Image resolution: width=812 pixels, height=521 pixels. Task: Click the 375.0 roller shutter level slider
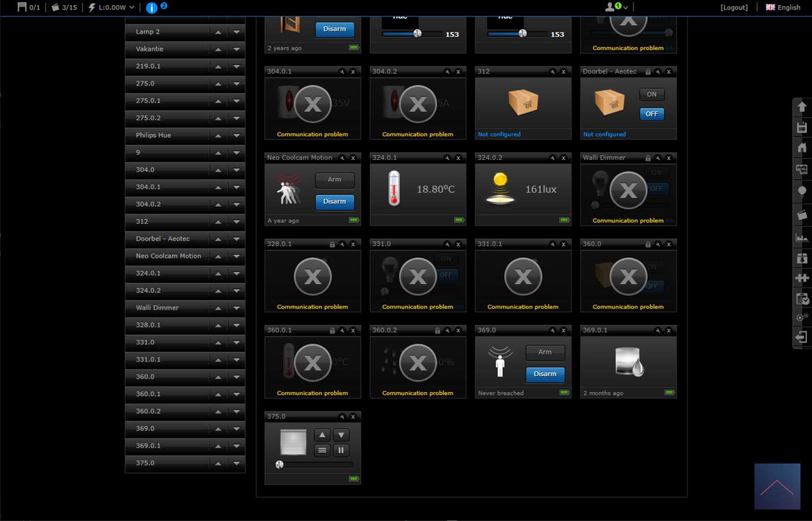[x=314, y=464]
